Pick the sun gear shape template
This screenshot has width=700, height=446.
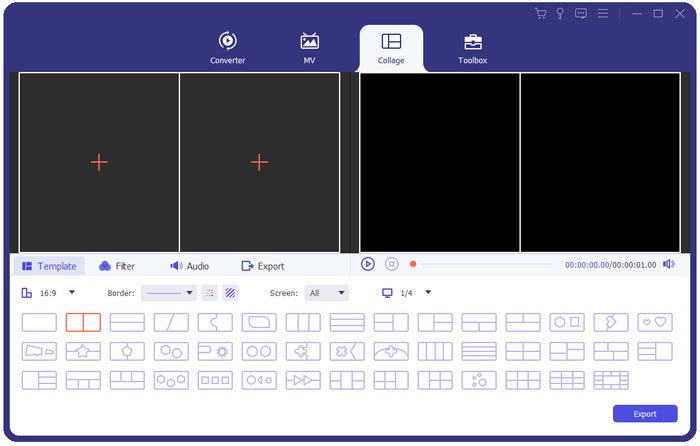[x=215, y=351]
